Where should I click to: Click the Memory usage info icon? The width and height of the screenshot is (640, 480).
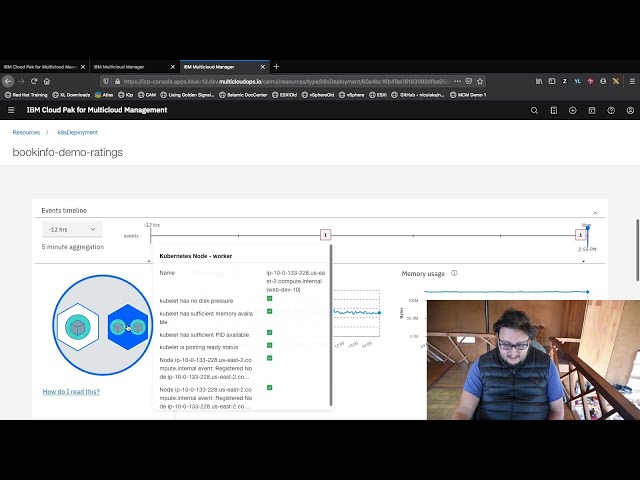point(454,273)
